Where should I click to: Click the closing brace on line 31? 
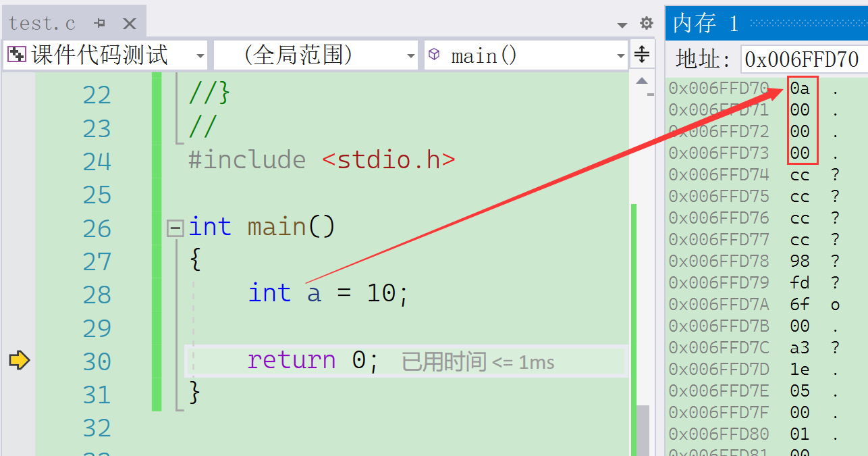click(x=194, y=392)
